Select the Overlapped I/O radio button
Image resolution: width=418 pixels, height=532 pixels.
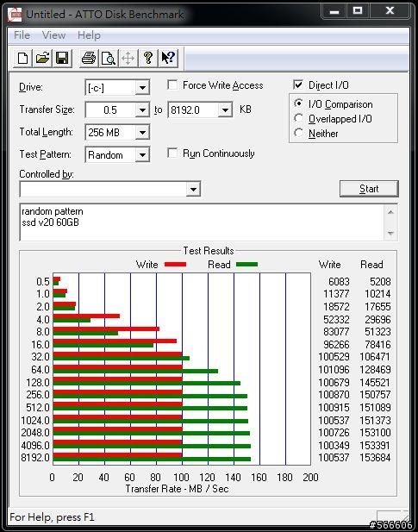(298, 118)
